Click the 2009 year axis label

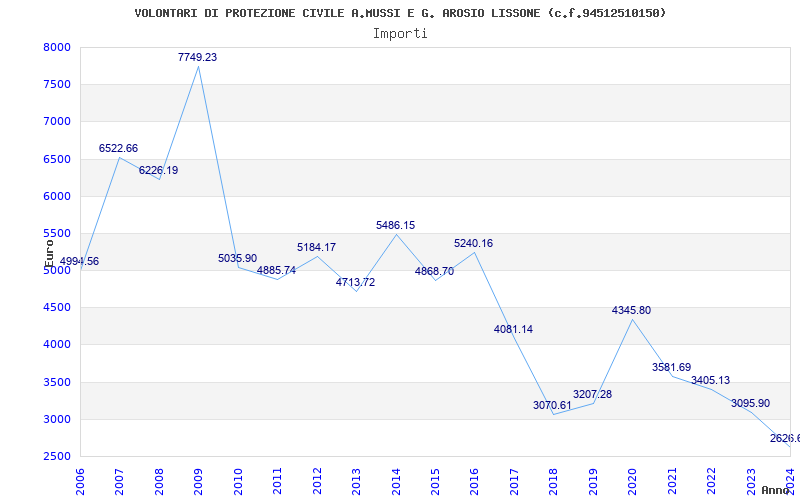pos(198,481)
